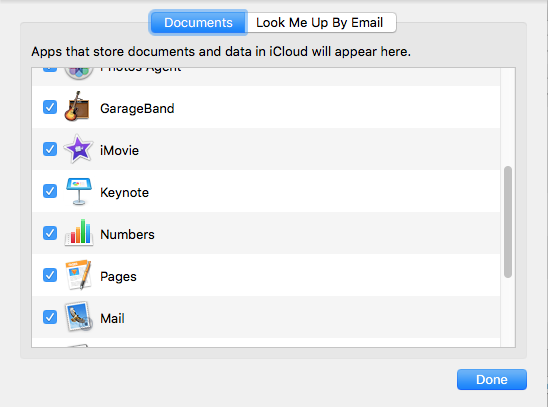Open the Look Me Up By Email tab

coord(321,23)
